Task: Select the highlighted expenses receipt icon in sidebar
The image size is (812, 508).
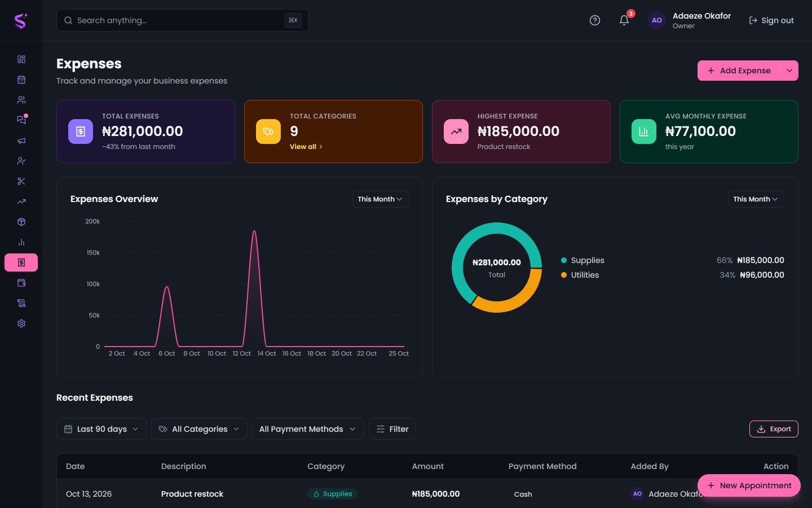Action: pos(21,262)
